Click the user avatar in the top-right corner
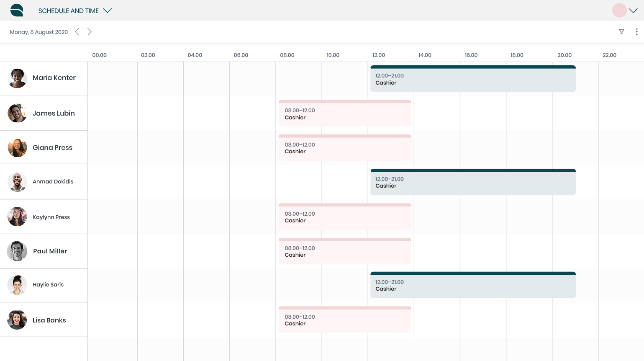644x361 pixels. point(619,10)
